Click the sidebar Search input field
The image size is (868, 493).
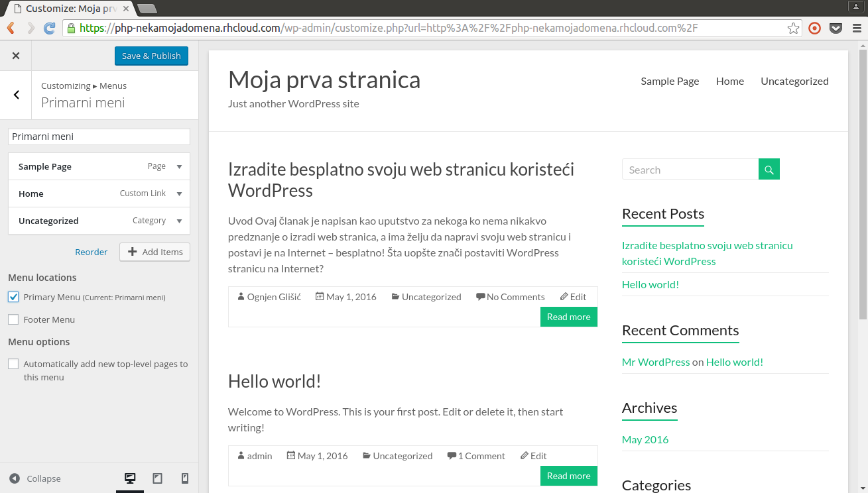[690, 170]
